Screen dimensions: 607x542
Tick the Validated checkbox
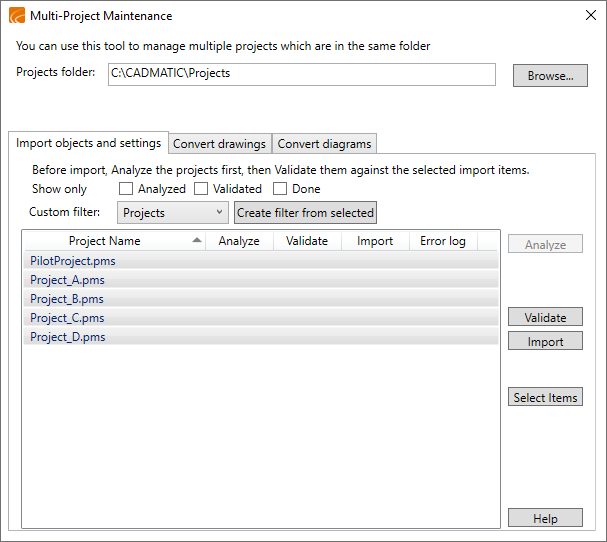coord(201,189)
